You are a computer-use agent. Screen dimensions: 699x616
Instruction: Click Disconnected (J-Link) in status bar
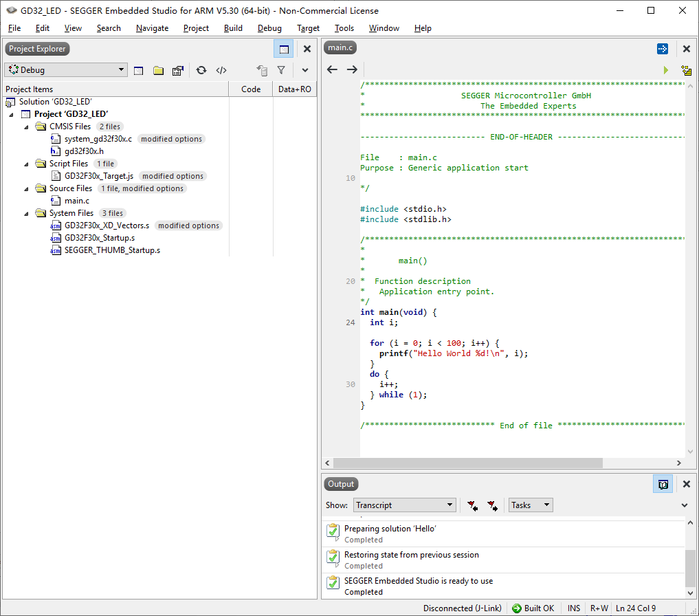[463, 608]
